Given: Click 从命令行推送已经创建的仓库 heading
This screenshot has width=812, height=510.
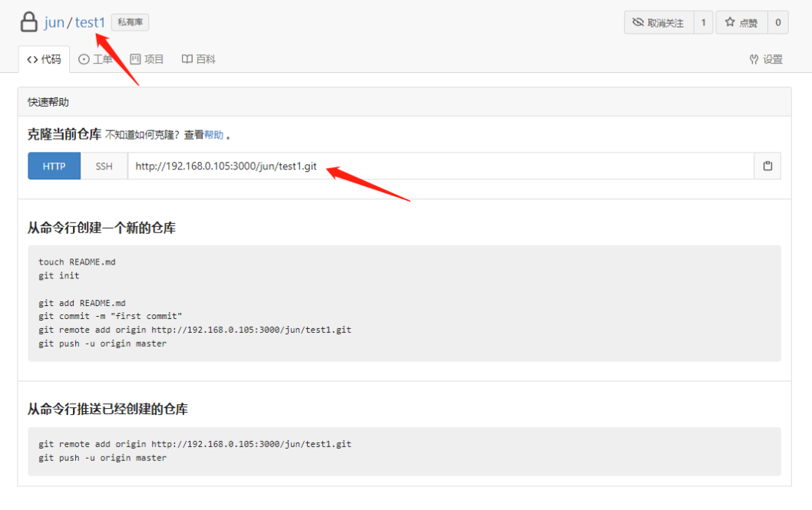Looking at the screenshot, I should pos(107,409).
